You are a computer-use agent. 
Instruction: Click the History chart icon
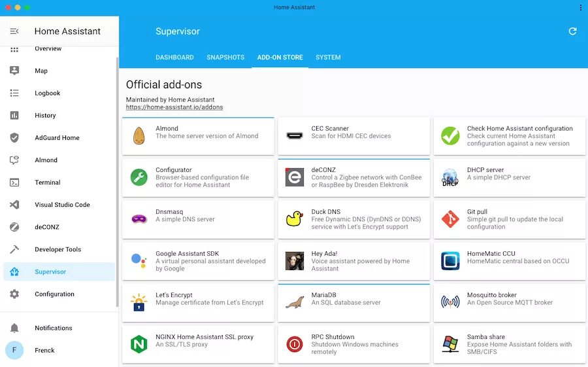(x=14, y=115)
